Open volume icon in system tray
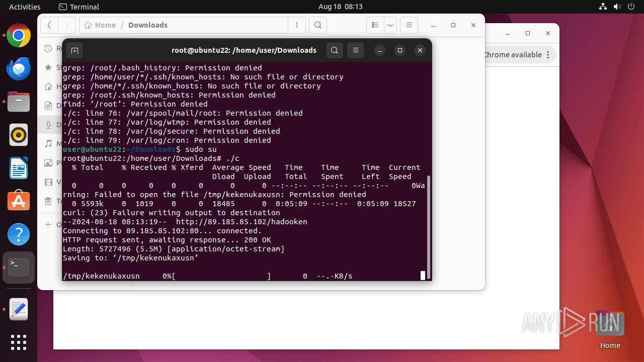Screen dimensions: 644x362 click(617, 7)
